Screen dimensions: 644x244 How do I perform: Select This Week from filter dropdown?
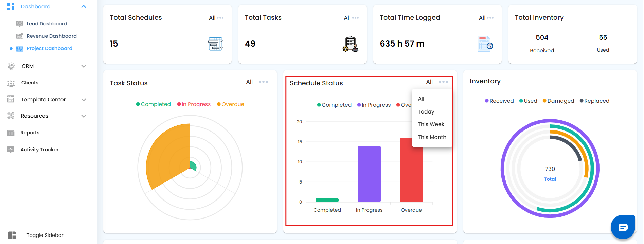tap(431, 124)
